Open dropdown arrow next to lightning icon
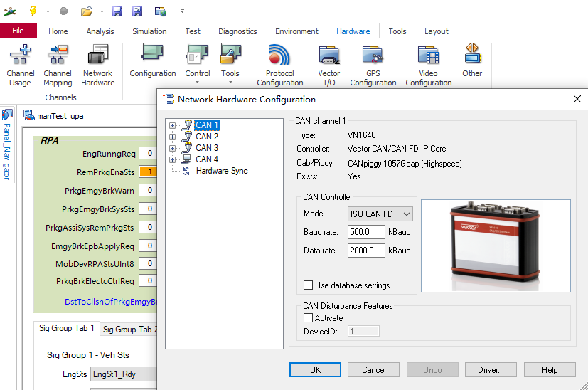This screenshot has width=588, height=390. coord(48,11)
